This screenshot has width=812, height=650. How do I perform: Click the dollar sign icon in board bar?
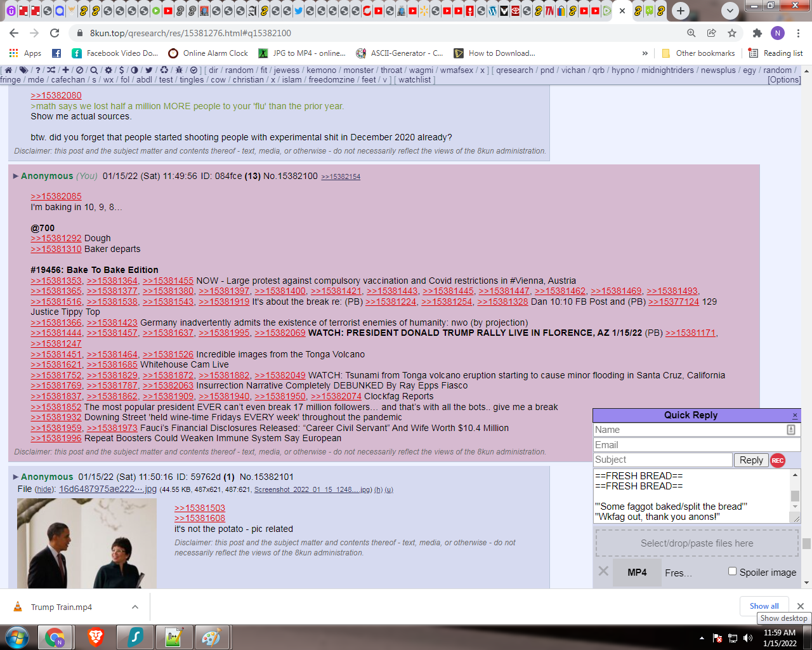pyautogui.click(x=121, y=70)
